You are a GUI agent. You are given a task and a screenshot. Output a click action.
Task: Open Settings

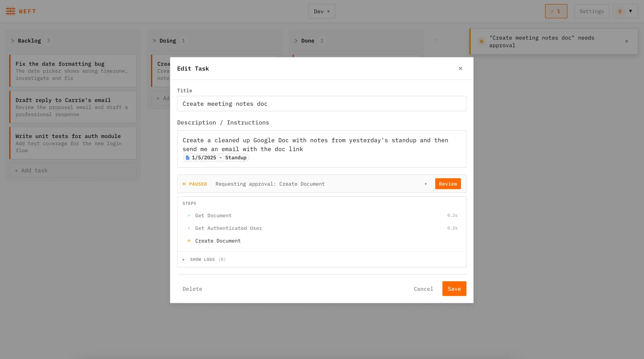591,11
